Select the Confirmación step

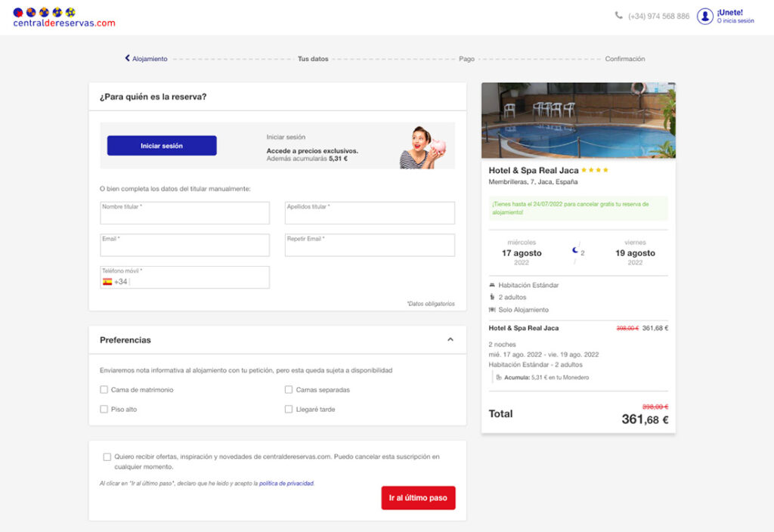625,59
